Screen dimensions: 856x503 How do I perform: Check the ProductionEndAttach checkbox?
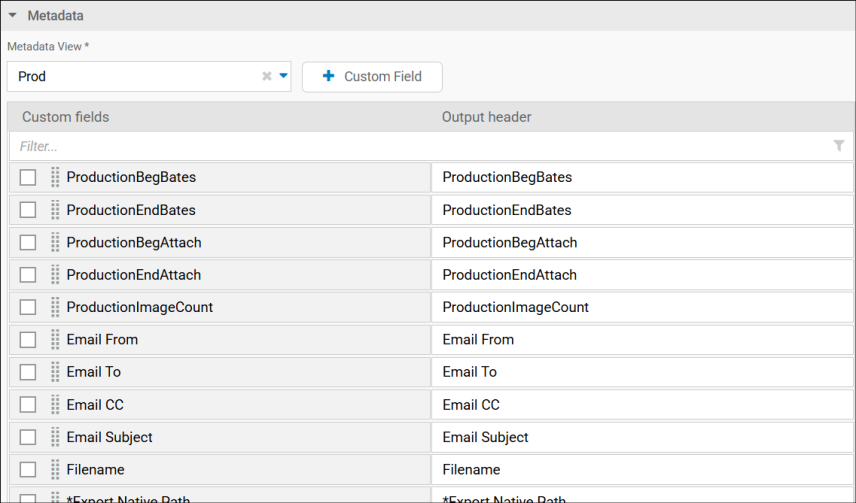pos(28,275)
